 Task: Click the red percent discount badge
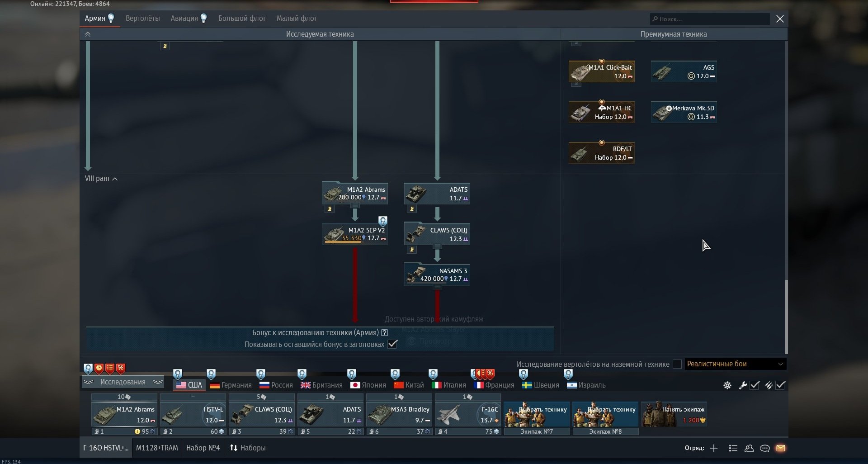tap(121, 368)
